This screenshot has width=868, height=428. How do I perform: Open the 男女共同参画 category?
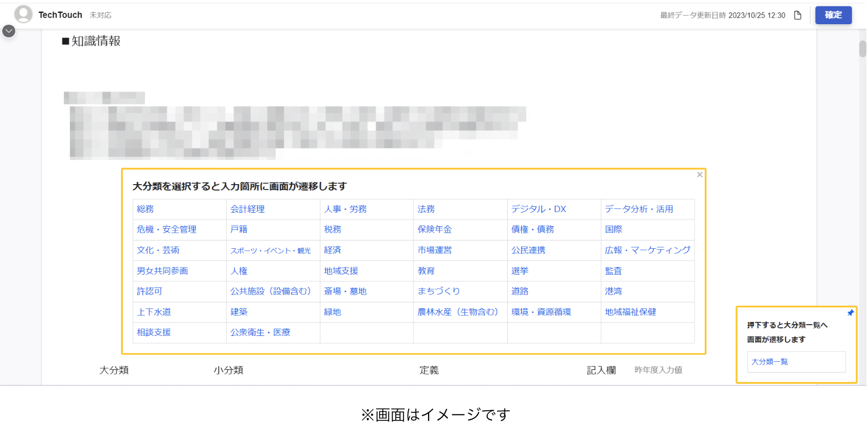(x=162, y=271)
